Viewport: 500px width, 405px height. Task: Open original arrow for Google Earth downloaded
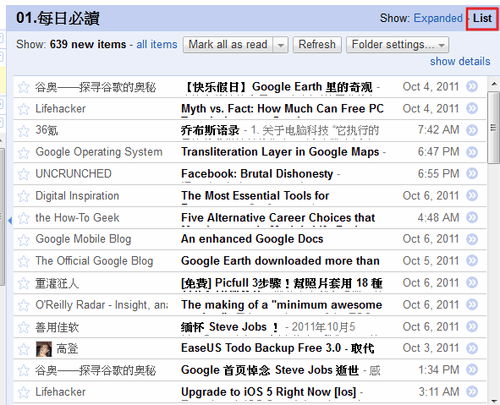472,261
